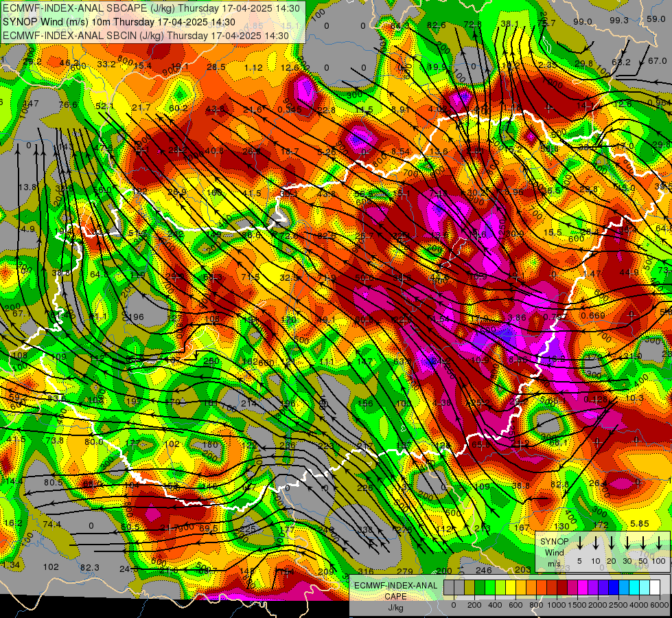Click the map value 13.8
Screen dimensions: 672x618
(27, 187)
